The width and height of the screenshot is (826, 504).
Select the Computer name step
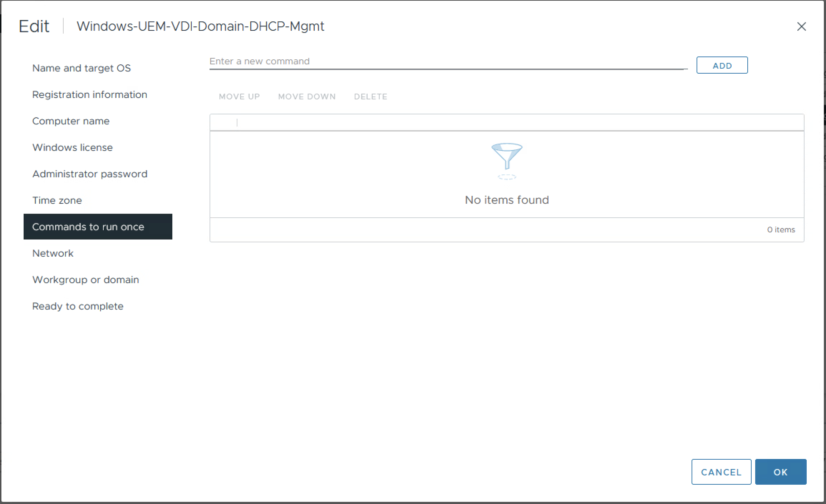[x=71, y=121]
